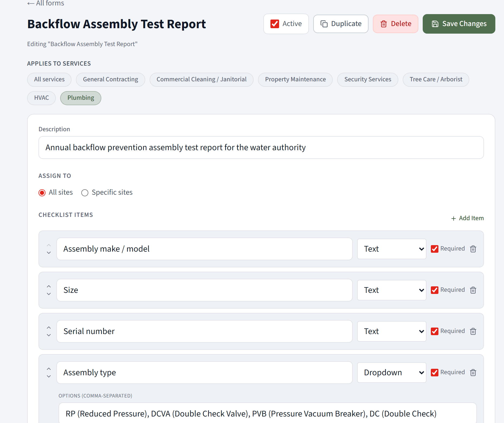
Task: Move Assembly make / model item down
Action: tap(49, 253)
